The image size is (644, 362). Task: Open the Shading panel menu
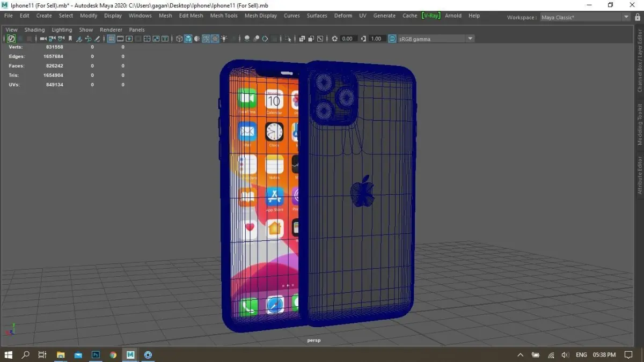[34, 30]
